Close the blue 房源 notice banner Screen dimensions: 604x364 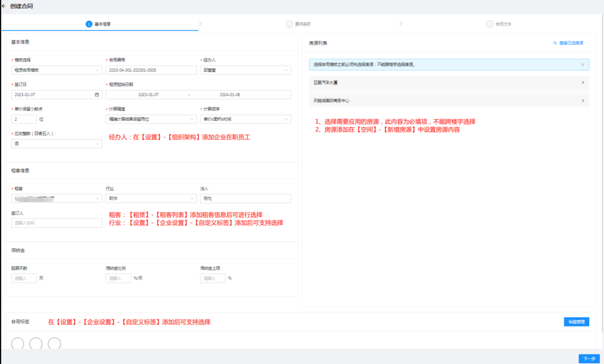click(582, 65)
